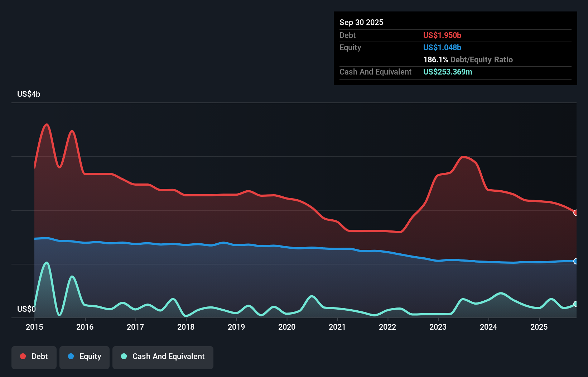Screen dimensions: 588x377
Task: Click the blue Equity legend dot
Action: click(71, 356)
